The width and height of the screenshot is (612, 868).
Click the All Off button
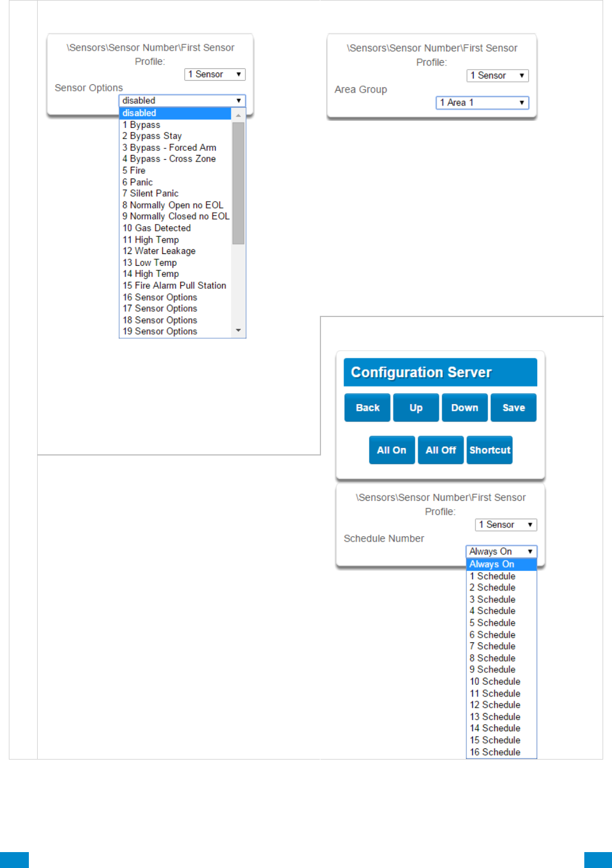441,450
